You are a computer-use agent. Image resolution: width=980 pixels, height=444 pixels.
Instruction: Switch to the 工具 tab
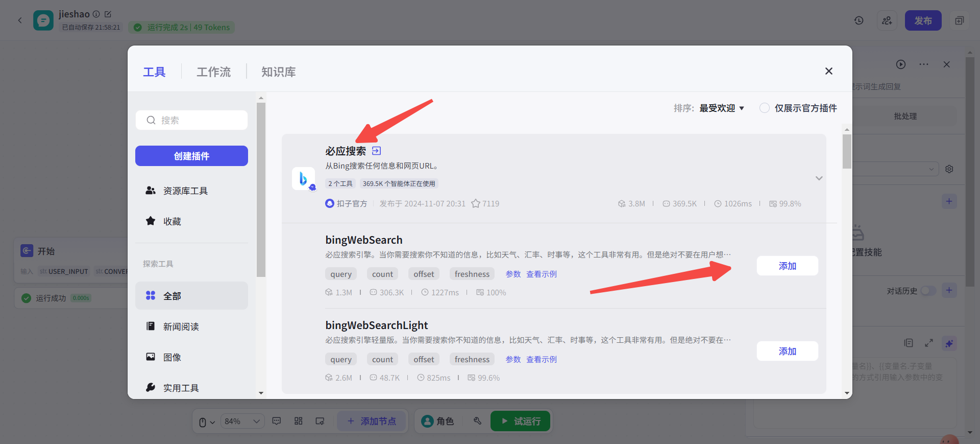pyautogui.click(x=154, y=72)
